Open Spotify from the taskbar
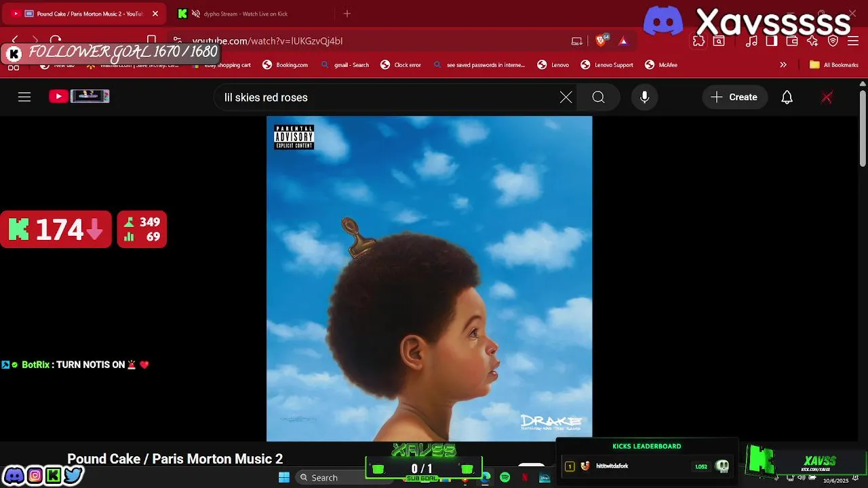This screenshot has height=488, width=868. pos(505,478)
